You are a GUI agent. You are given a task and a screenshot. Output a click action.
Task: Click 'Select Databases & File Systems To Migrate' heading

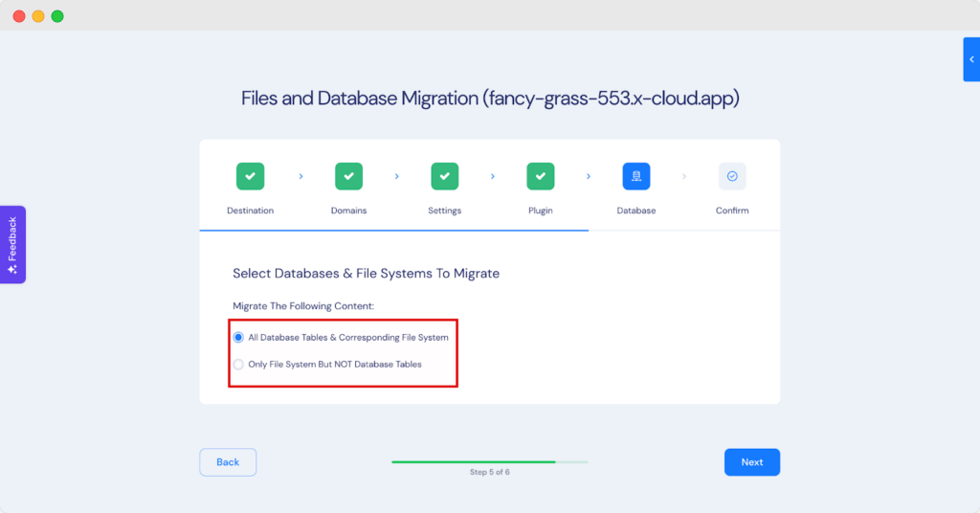click(x=367, y=274)
